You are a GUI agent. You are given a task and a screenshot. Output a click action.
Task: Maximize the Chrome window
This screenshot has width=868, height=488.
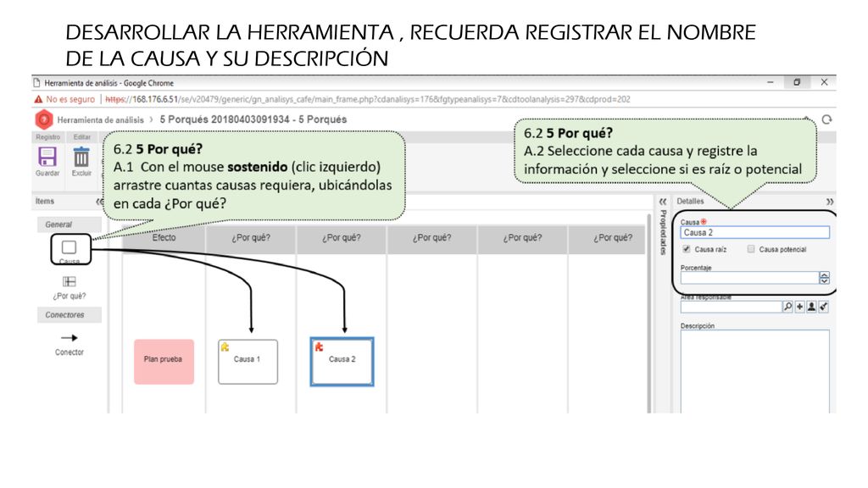click(797, 82)
